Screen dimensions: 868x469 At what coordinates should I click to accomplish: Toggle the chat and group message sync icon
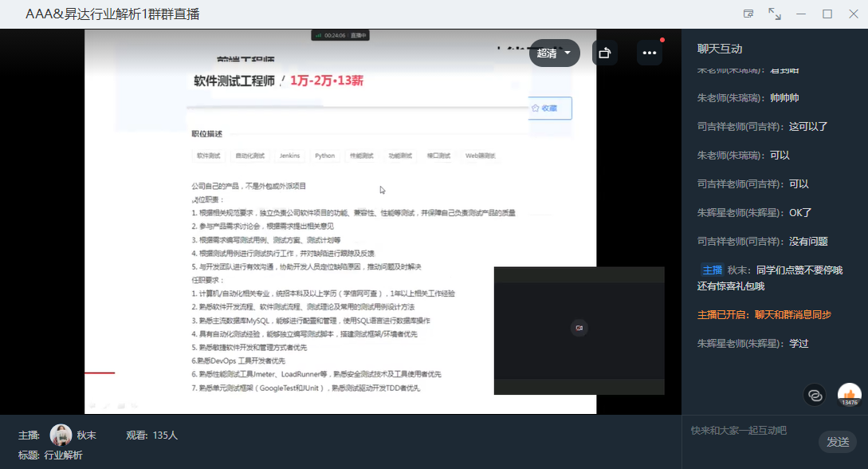814,395
